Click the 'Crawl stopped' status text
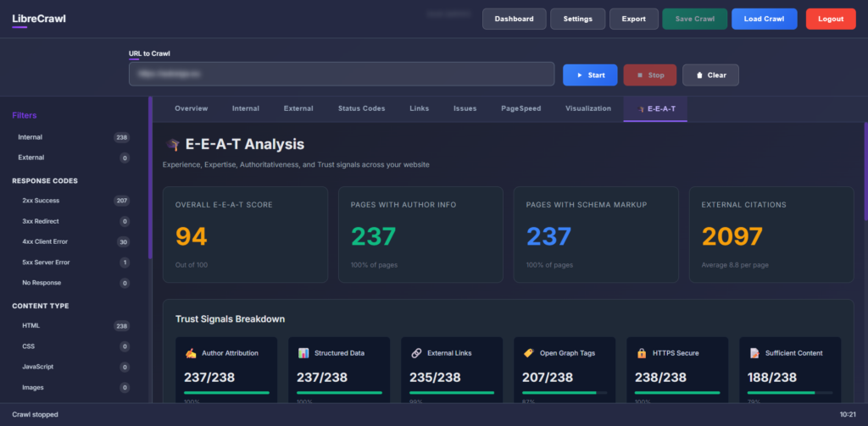 35,414
